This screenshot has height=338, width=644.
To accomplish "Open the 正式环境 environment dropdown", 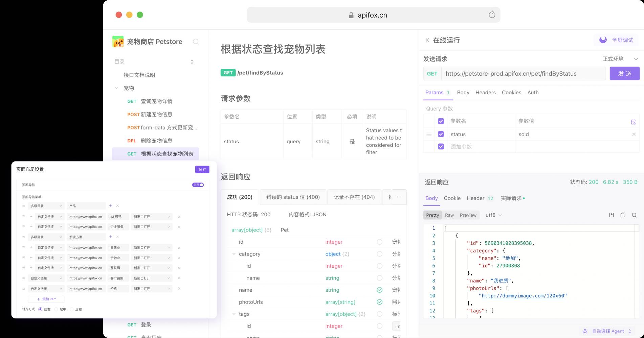I will (x=620, y=59).
